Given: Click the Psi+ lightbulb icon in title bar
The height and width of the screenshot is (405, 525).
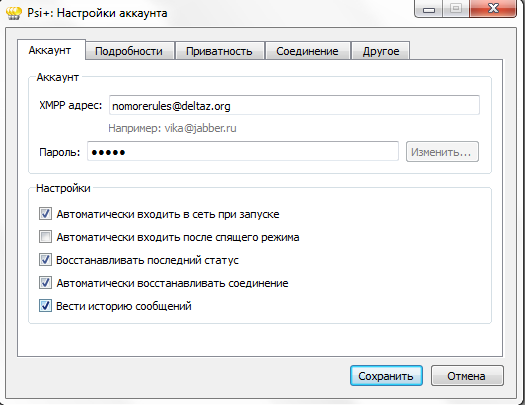Looking at the screenshot, I should point(14,13).
